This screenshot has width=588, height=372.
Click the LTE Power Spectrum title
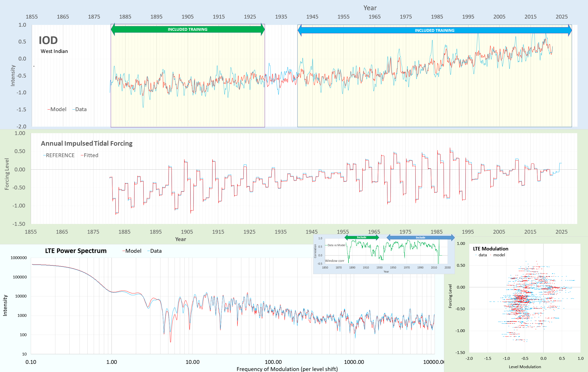coord(76,251)
